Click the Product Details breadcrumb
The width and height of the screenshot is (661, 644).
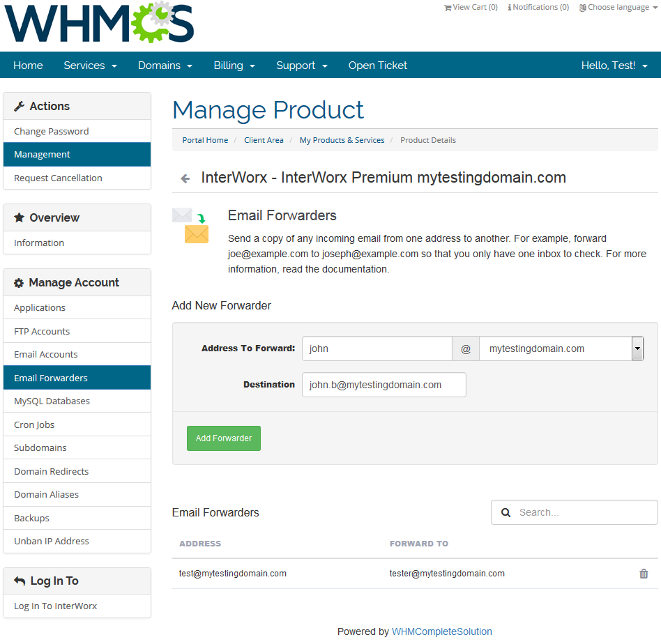(428, 140)
